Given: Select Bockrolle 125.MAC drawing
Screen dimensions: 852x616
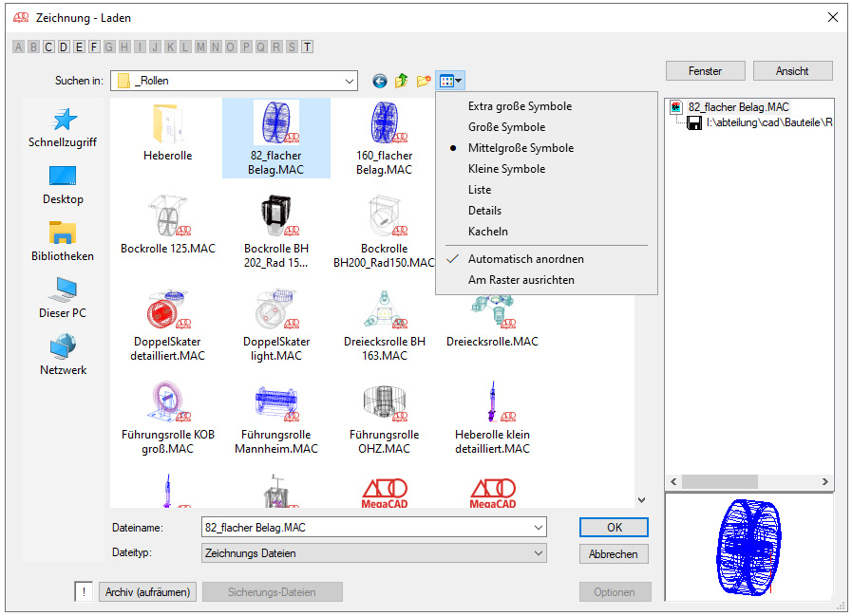Looking at the screenshot, I should tap(168, 225).
